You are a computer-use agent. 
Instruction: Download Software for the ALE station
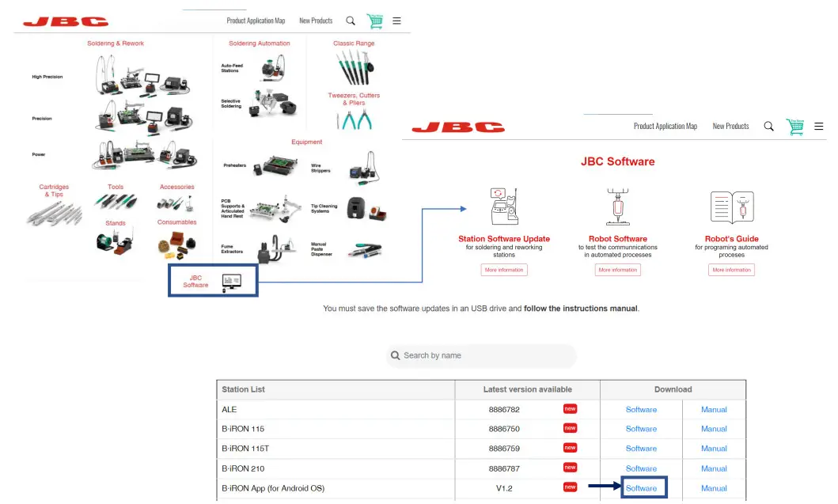(641, 409)
